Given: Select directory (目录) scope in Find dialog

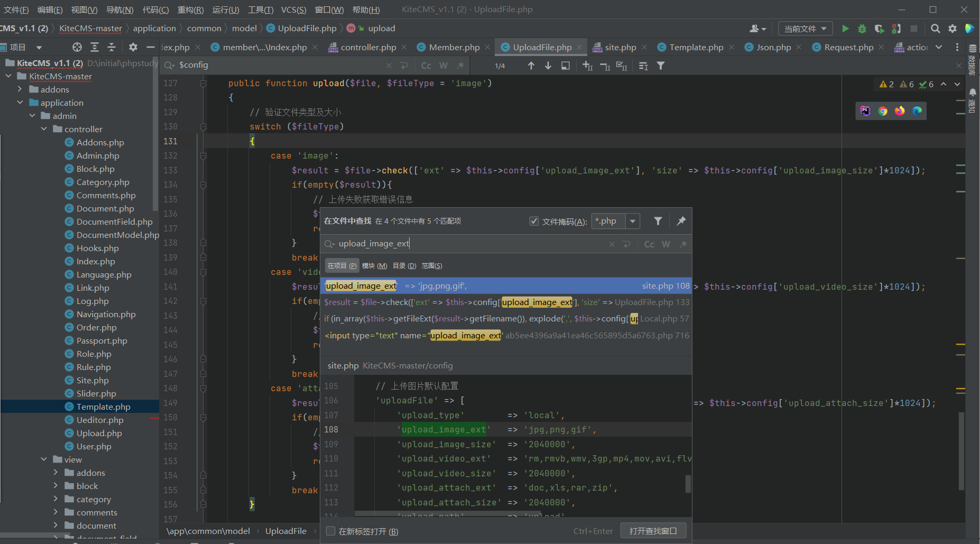Looking at the screenshot, I should click(x=404, y=266).
